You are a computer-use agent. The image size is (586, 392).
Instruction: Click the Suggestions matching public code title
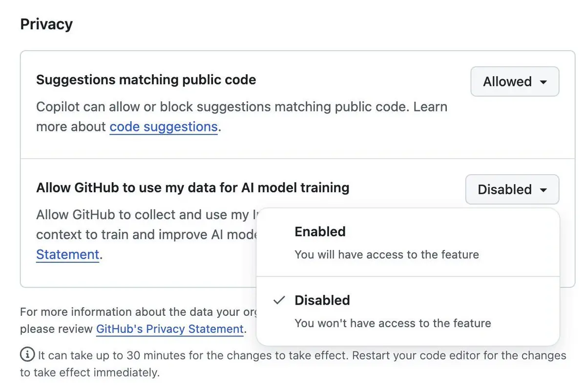coord(146,80)
